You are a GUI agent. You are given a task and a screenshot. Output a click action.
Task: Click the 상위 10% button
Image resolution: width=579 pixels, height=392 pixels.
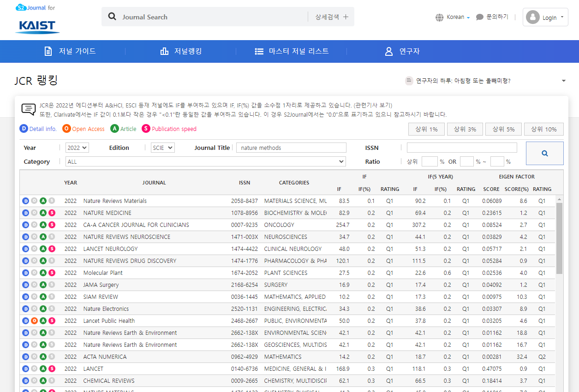point(543,129)
